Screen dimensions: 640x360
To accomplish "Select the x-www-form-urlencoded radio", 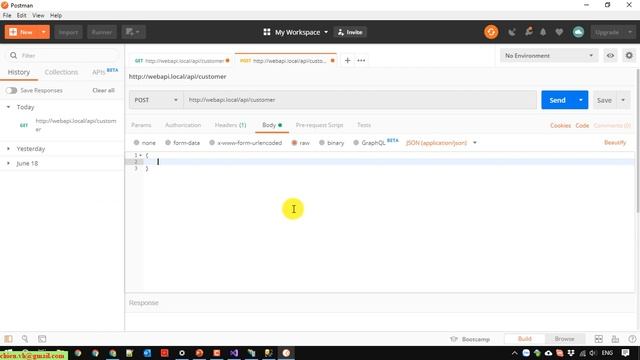I will 212,142.
